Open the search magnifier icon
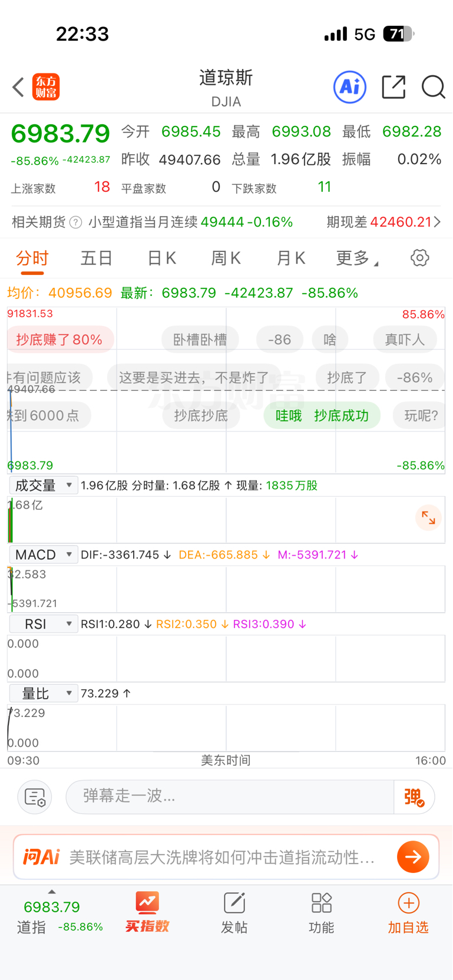The width and height of the screenshot is (453, 980). coord(433,87)
